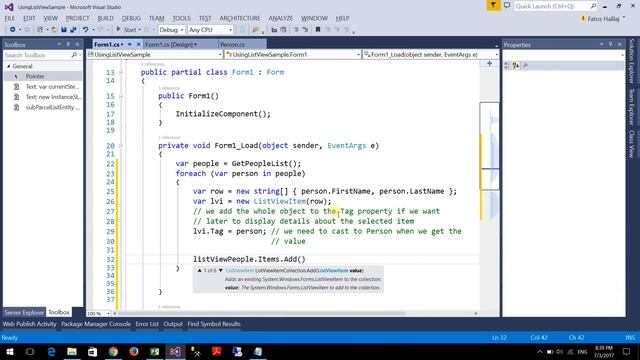Collapse the General group in the Toolbox
Image resolution: width=640 pixels, height=360 pixels.
(8, 66)
